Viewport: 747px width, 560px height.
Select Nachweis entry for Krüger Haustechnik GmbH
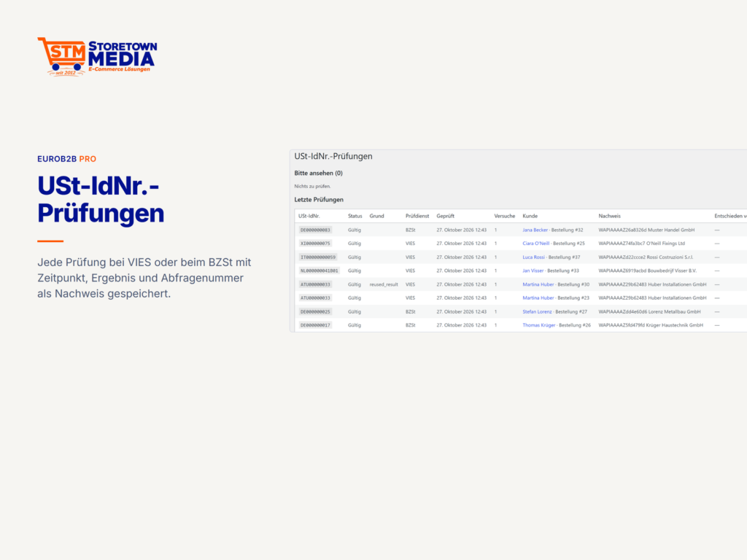651,325
